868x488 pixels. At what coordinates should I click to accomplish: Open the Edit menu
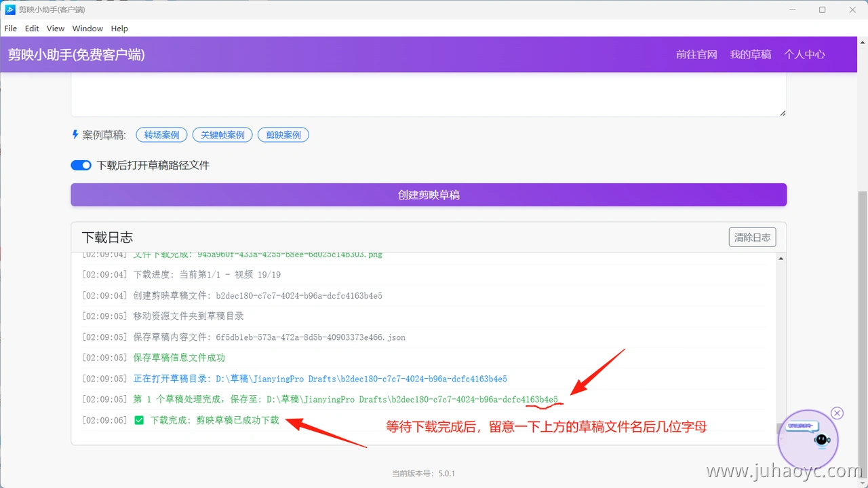click(32, 29)
